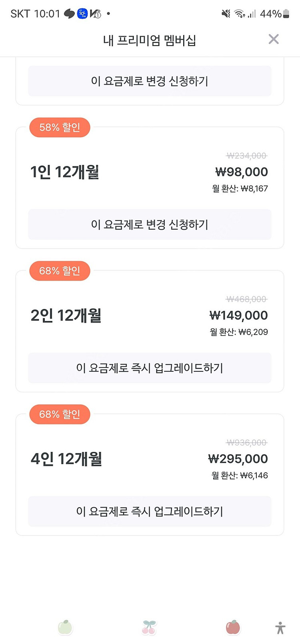Tap the 58% 할인 badge

click(x=60, y=128)
